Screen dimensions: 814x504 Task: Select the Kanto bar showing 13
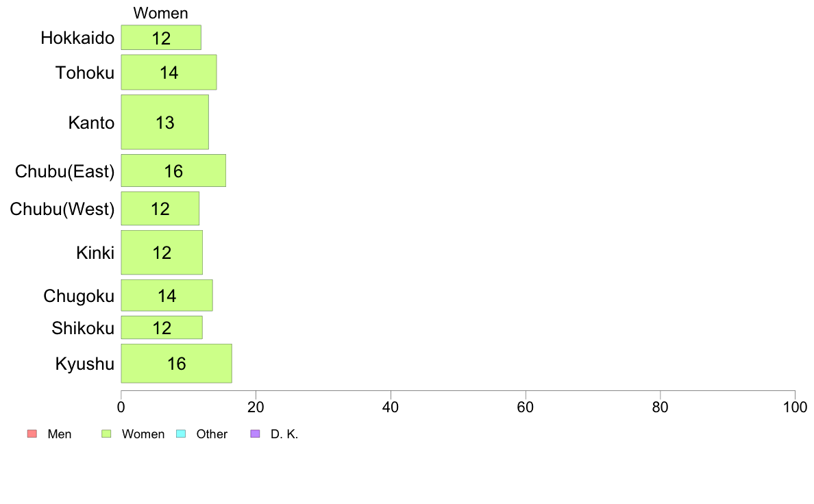pyautogui.click(x=164, y=122)
